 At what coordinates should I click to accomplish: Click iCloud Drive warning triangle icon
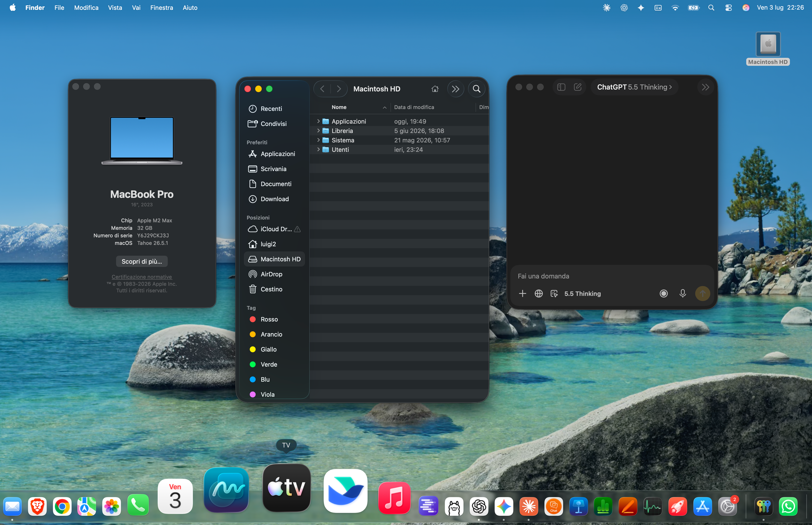point(297,229)
